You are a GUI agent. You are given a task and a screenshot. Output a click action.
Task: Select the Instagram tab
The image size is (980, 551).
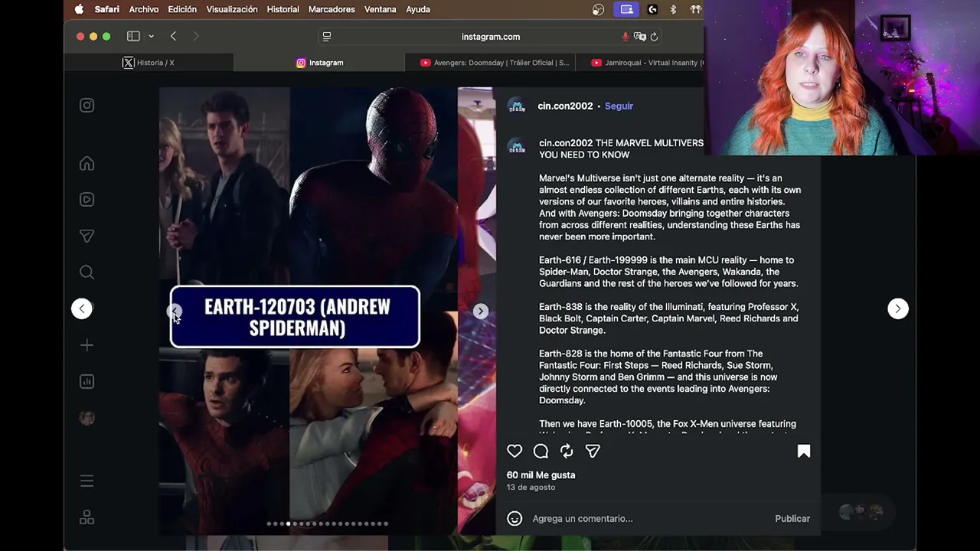coord(319,63)
